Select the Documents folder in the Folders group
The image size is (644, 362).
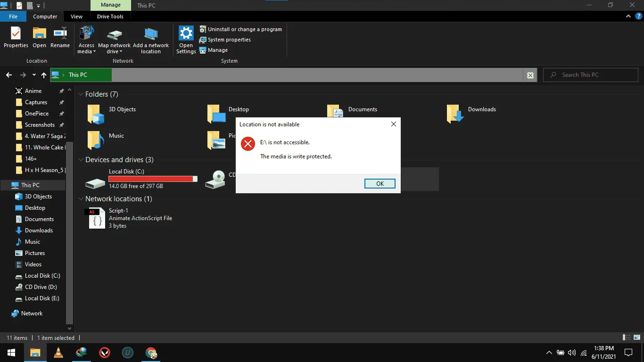pos(353,112)
